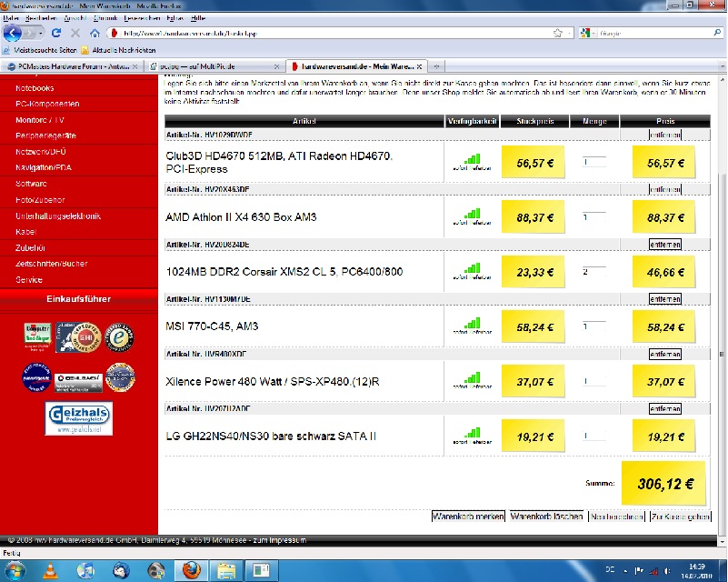Click the Oehlbach badge logo

(79, 383)
